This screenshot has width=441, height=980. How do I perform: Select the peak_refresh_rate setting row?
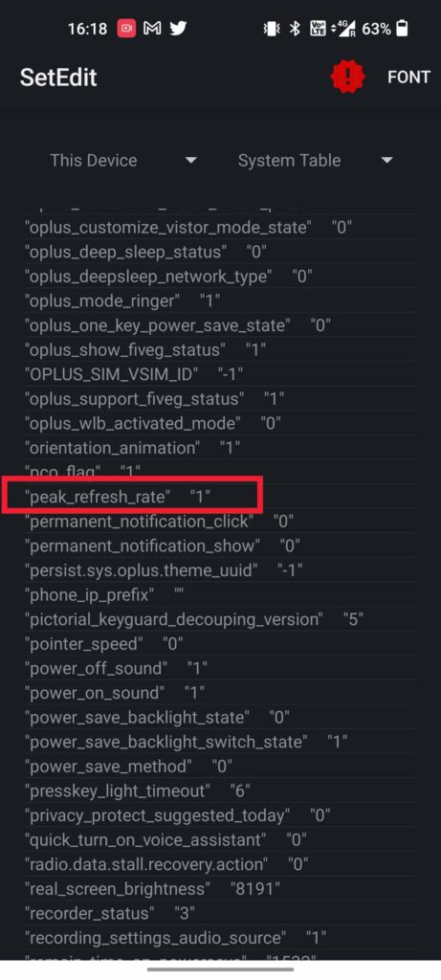pos(220,497)
